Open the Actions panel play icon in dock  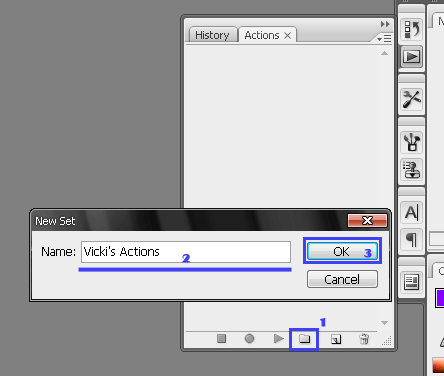coord(412,57)
